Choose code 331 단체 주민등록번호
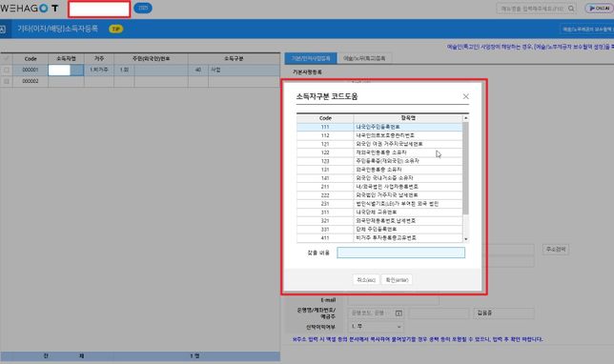This screenshot has width=614, height=364. click(x=379, y=229)
